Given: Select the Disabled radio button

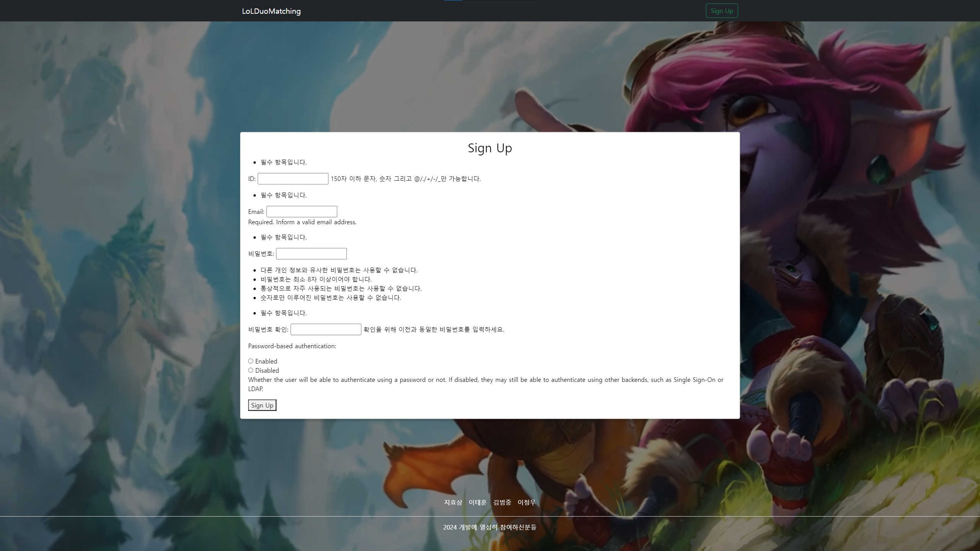Looking at the screenshot, I should 251,370.
